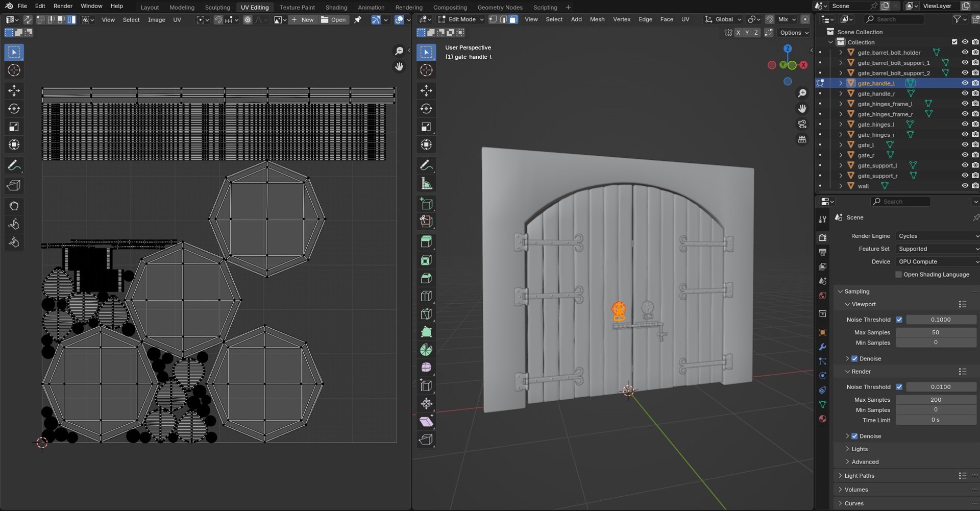Toggle Viewport Noise Threshold checkbox
This screenshot has height=511, width=980.
(899, 320)
